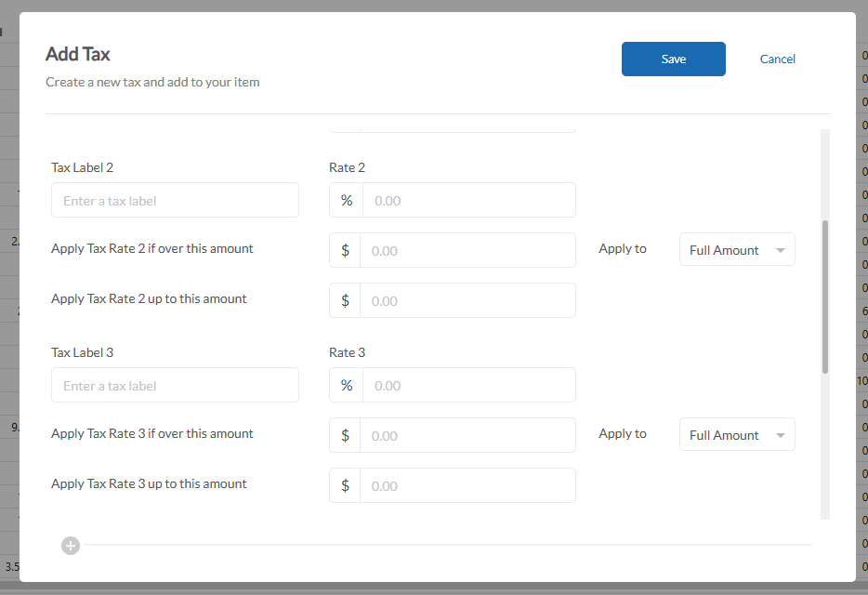Click into the Rate 3 percentage field
Viewport: 868px width, 595px height.
pyautogui.click(x=469, y=385)
